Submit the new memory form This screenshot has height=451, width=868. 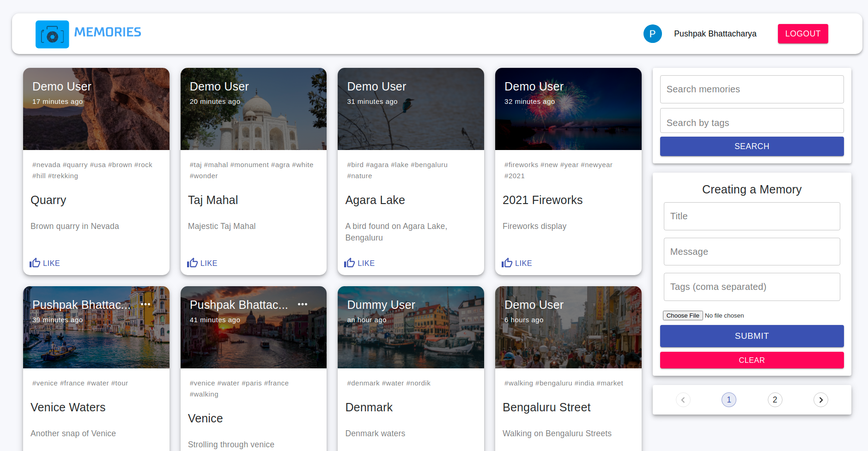(752, 336)
